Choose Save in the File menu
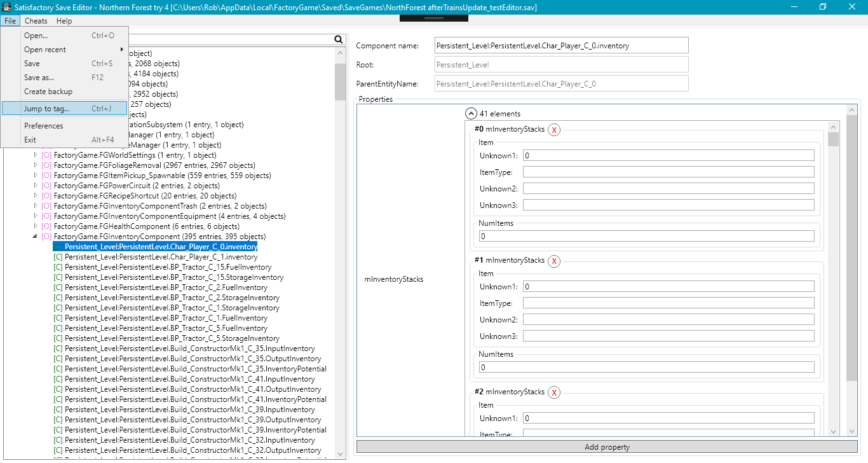 click(x=65, y=64)
